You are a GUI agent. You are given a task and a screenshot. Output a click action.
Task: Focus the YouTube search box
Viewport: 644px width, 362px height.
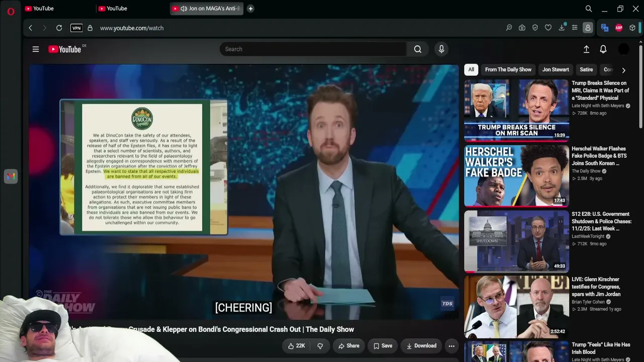coord(313,49)
